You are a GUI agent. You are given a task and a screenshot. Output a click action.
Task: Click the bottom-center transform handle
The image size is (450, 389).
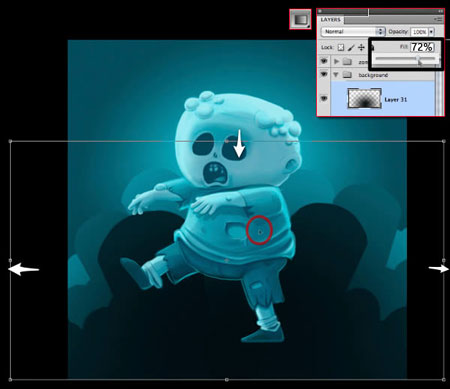pyautogui.click(x=227, y=380)
